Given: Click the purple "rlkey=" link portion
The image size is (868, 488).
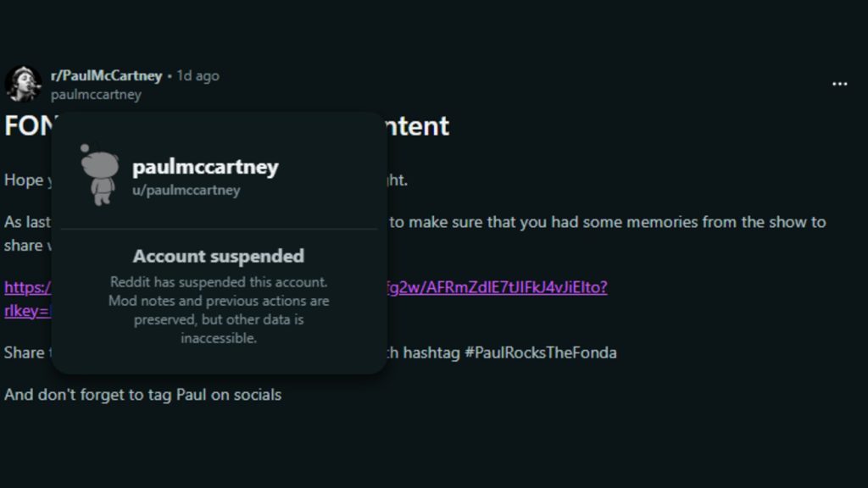Looking at the screenshot, I should (26, 311).
